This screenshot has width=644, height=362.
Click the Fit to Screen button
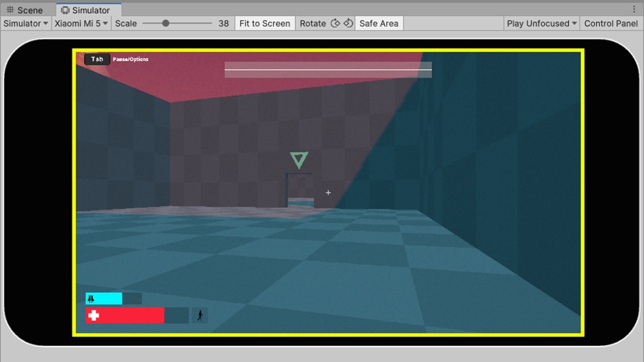264,23
